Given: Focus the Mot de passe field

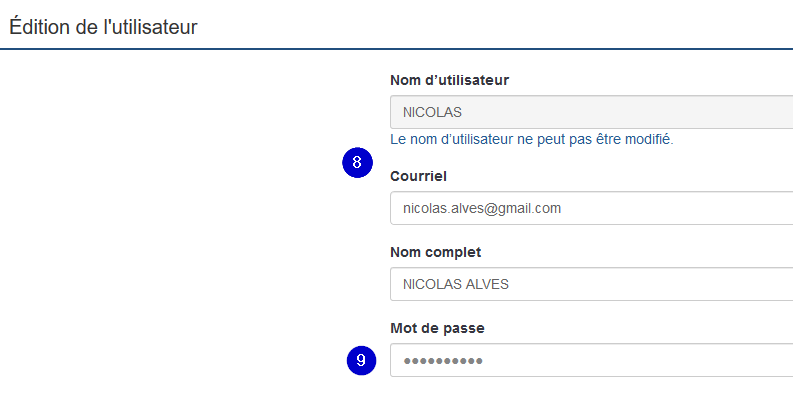Looking at the screenshot, I should [x=591, y=360].
